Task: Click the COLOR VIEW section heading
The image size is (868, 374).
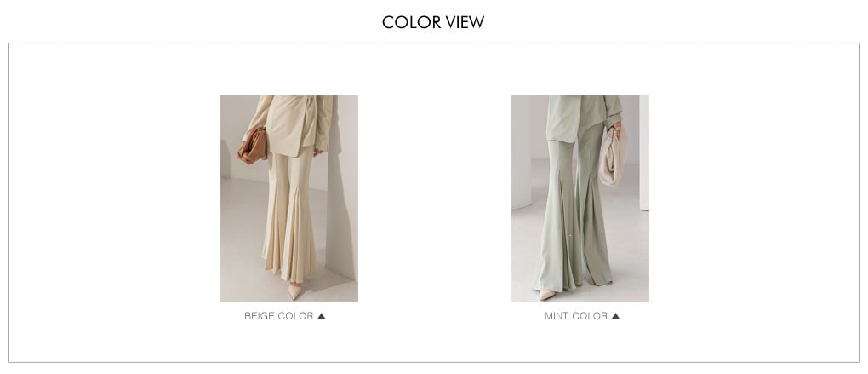Action: click(433, 22)
